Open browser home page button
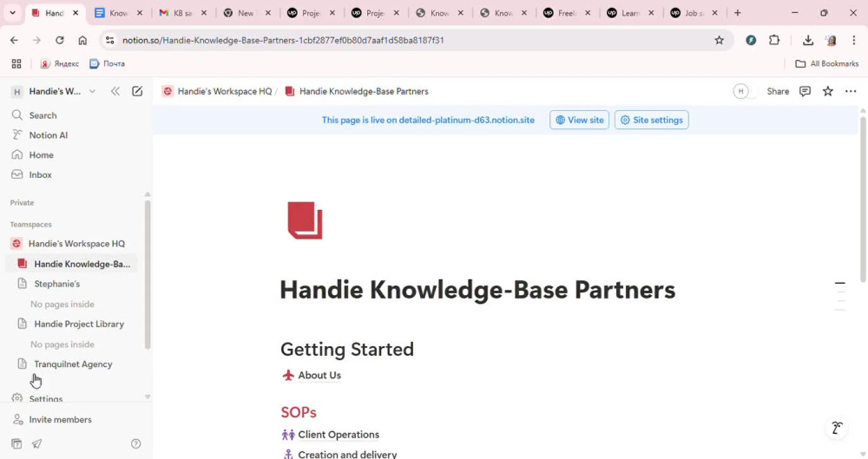868x459 pixels. [x=82, y=40]
